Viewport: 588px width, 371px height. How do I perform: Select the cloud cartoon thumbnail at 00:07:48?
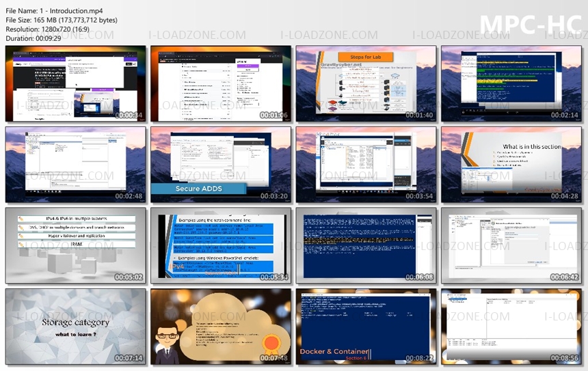(221, 325)
